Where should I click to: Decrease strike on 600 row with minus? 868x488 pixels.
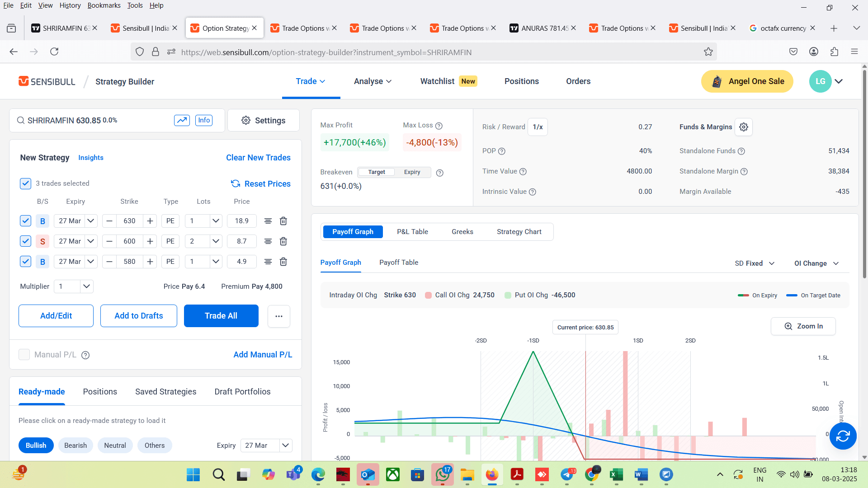pos(109,241)
